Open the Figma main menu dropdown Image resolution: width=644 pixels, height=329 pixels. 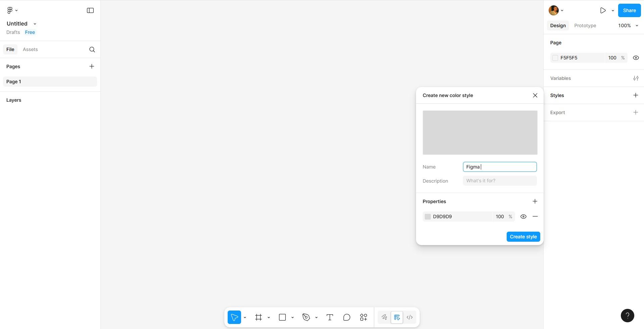point(12,10)
